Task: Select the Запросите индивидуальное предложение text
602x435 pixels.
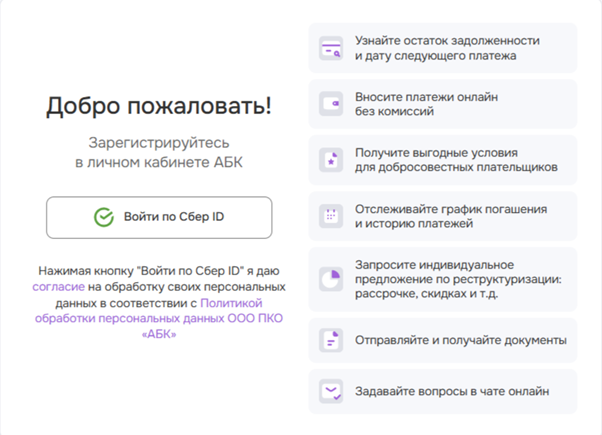Action: 434,272
